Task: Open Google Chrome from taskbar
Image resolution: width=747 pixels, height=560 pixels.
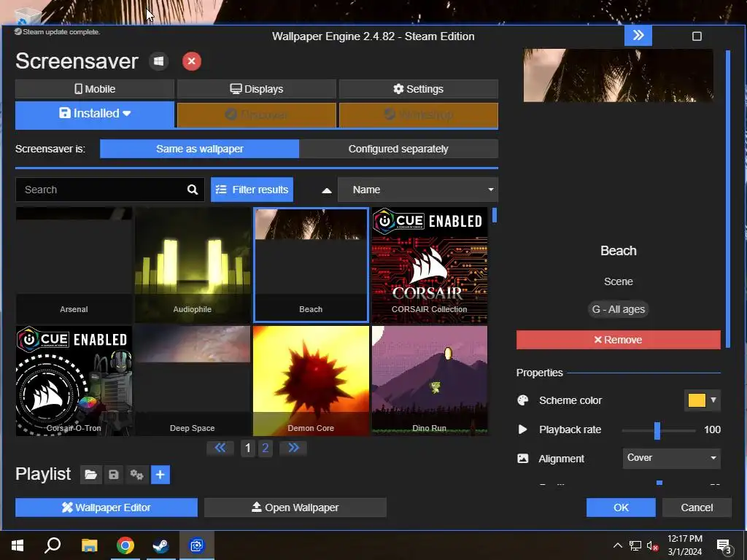Action: tap(125, 545)
